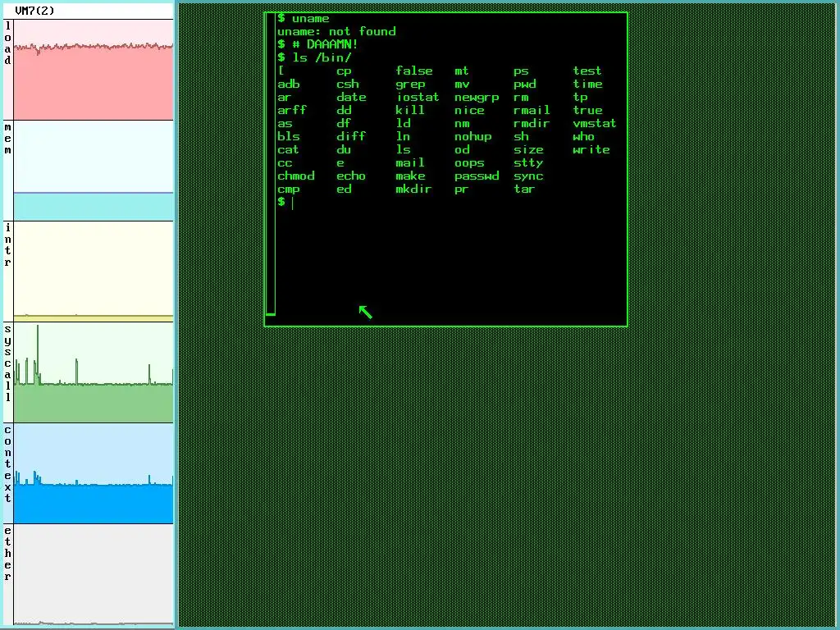Click 'tar' in the listing
840x630 pixels.
(x=524, y=189)
